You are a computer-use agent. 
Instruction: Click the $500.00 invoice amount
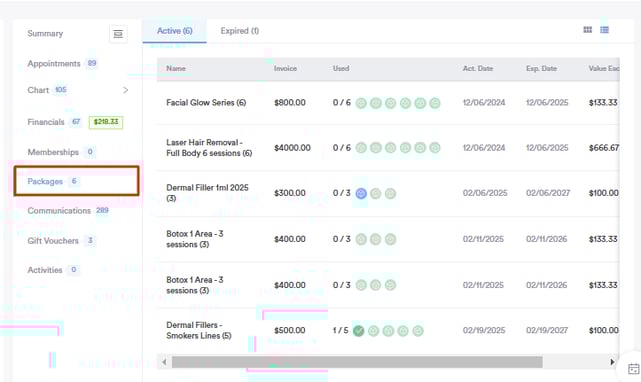point(290,330)
